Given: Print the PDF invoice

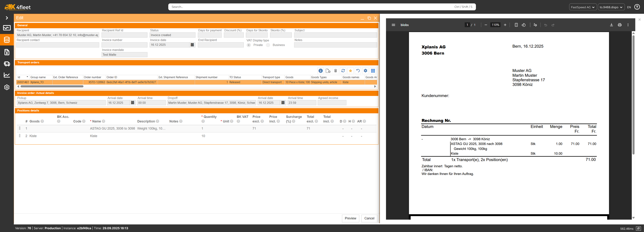Looking at the screenshot, I should (x=620, y=25).
